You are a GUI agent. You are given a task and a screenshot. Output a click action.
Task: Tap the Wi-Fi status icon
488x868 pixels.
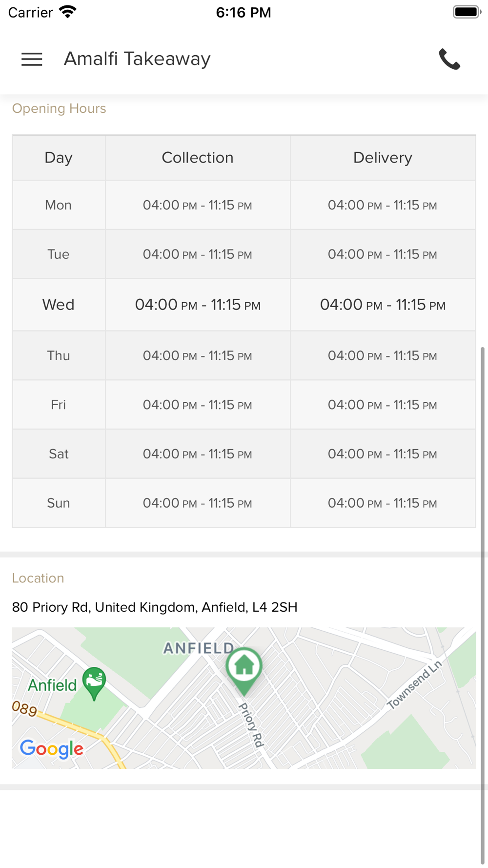[68, 12]
